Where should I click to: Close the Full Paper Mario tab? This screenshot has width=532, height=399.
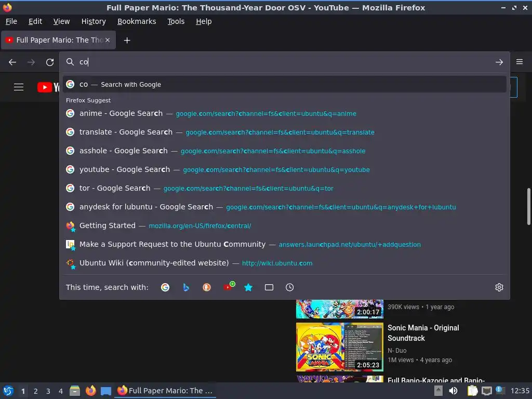tap(108, 40)
